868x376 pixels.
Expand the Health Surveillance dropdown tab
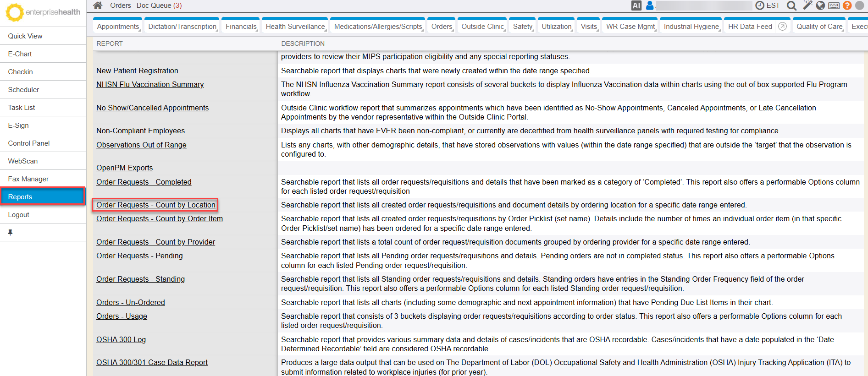(296, 27)
